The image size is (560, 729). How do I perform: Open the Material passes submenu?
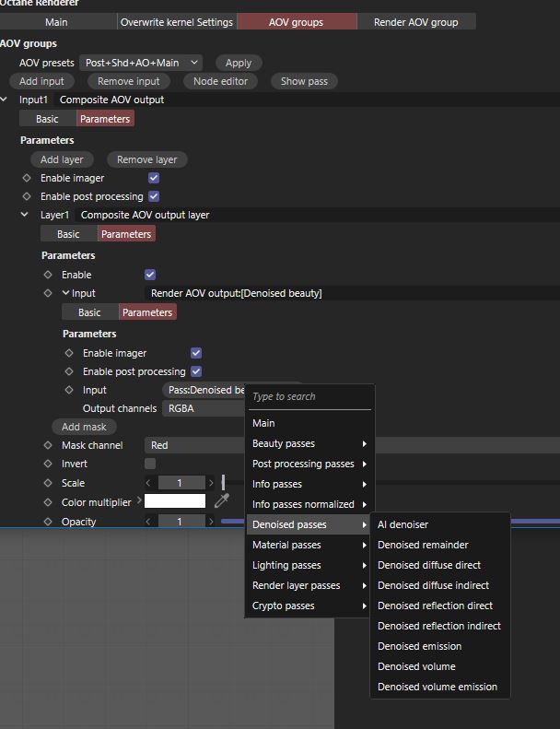pyautogui.click(x=308, y=545)
